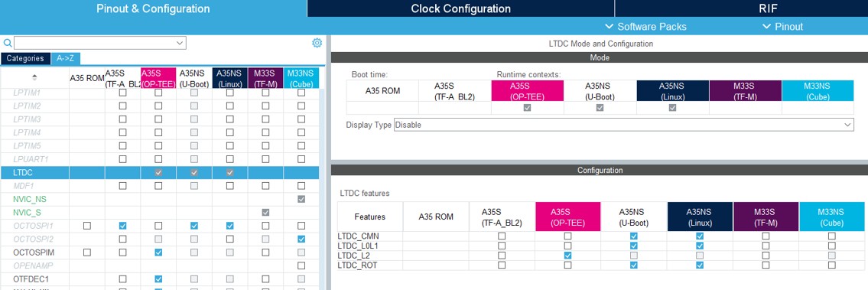Check LTDC_L2 for A35S (TF-A_BL2)

[502, 256]
